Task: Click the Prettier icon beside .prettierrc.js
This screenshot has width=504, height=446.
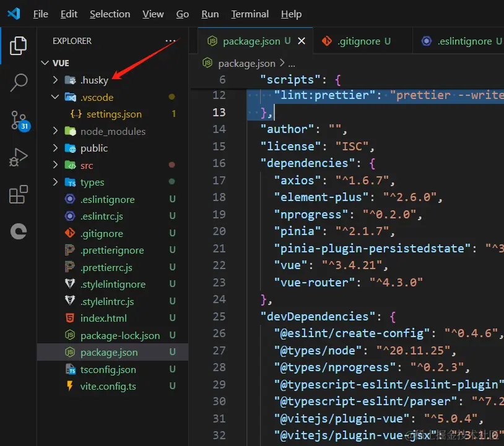Action: click(x=70, y=267)
